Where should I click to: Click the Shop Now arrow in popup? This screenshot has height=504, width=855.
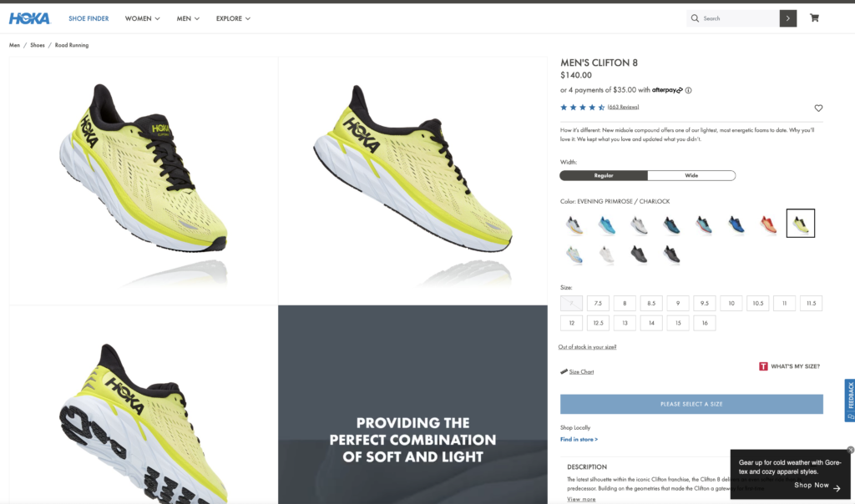click(x=837, y=488)
